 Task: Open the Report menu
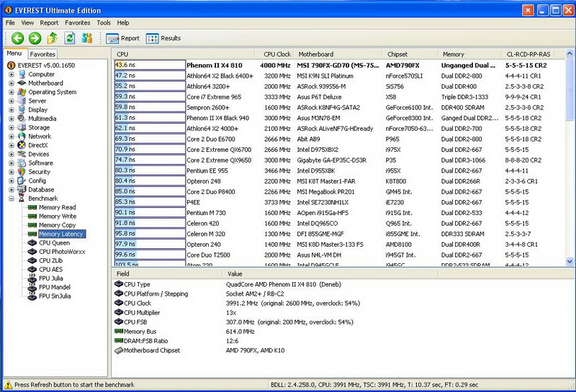49,23
